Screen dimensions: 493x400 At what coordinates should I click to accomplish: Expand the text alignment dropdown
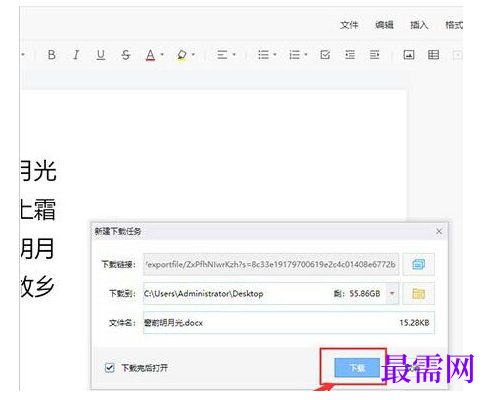point(234,55)
